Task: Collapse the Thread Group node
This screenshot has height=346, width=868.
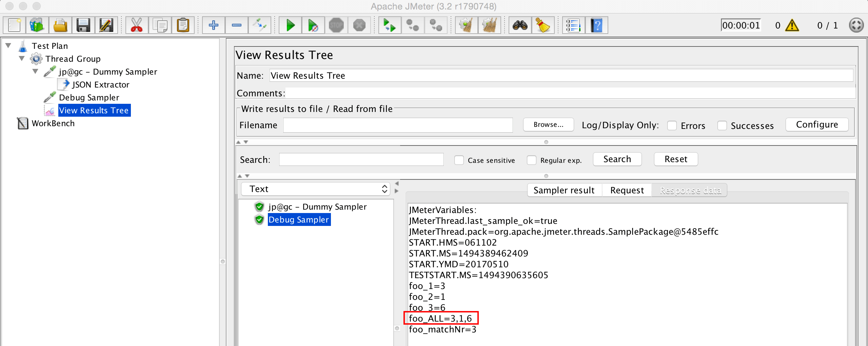Action: click(21, 58)
